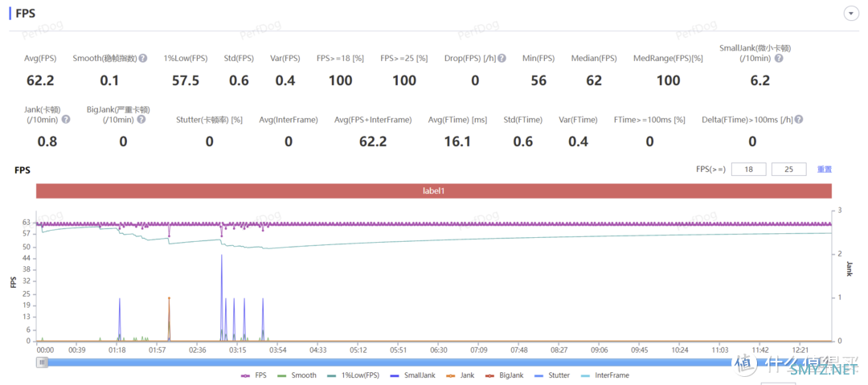Open help icon for BigJank(严重卡顿)
Image resolution: width=868 pixels, height=385 pixels.
(141, 119)
